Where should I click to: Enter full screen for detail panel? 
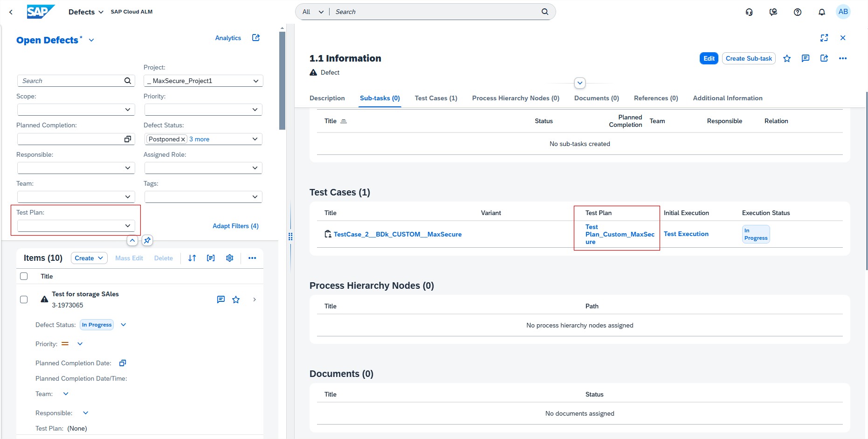(x=824, y=38)
